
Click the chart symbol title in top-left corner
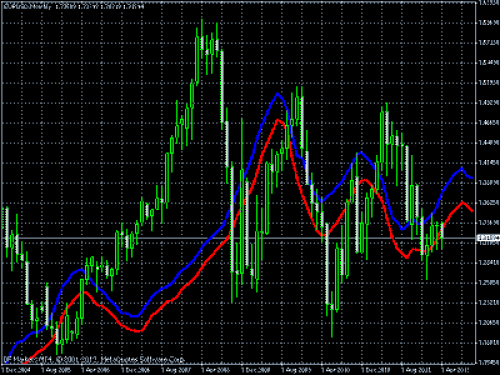tap(26, 7)
